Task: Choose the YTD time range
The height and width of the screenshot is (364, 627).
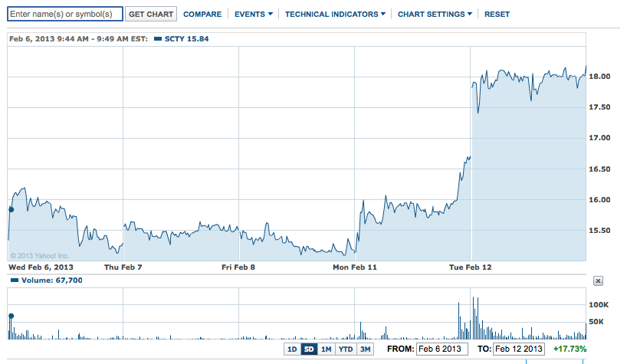Action: coord(346,349)
